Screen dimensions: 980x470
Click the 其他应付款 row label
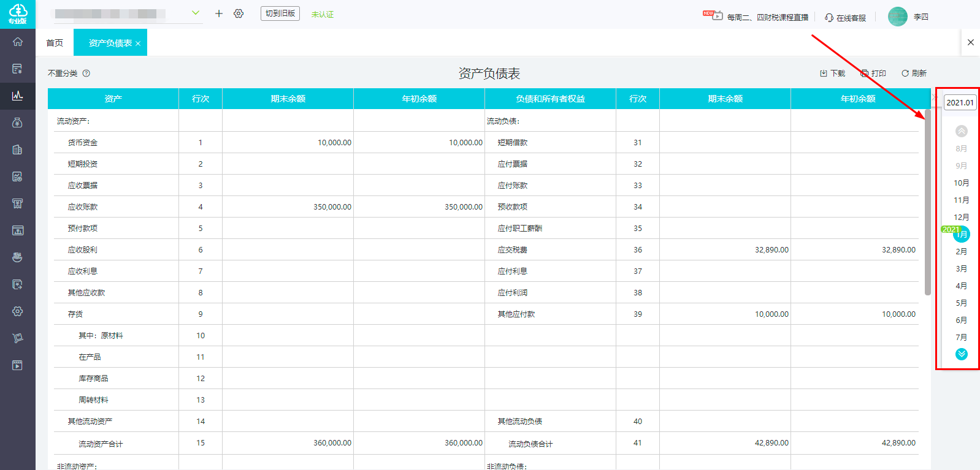point(516,314)
